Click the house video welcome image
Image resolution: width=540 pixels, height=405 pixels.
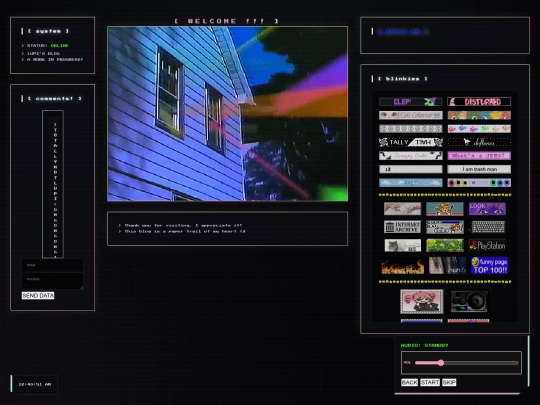tap(228, 114)
